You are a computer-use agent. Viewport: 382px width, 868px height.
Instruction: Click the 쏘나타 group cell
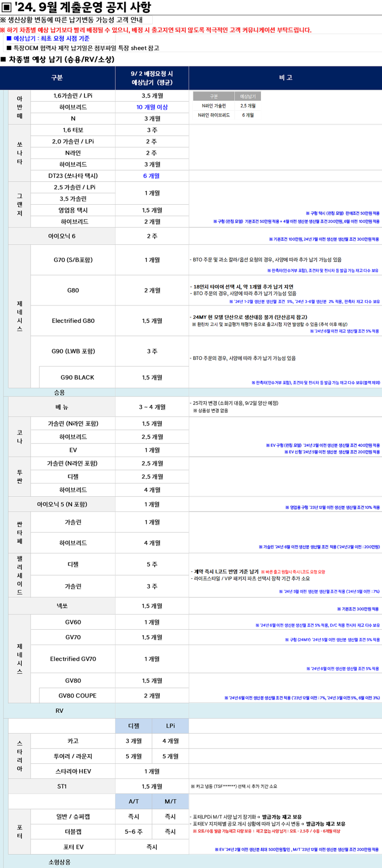pyautogui.click(x=20, y=153)
